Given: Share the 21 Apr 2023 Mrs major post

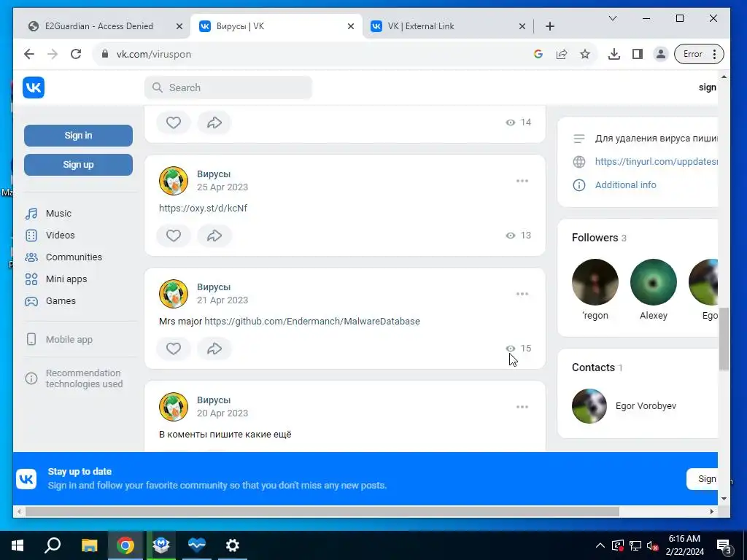Looking at the screenshot, I should [214, 349].
